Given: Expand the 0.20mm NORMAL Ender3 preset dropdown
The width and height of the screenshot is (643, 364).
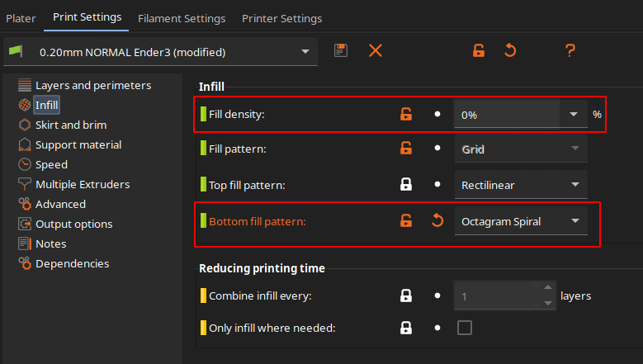Looking at the screenshot, I should 305,51.
